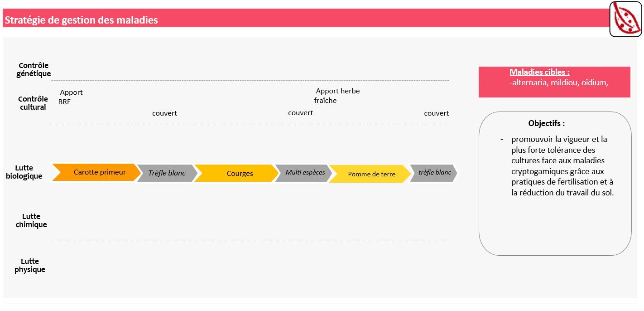This screenshot has height=311, width=644.
Task: Click the Contrôle cultural label
Action: click(x=33, y=103)
